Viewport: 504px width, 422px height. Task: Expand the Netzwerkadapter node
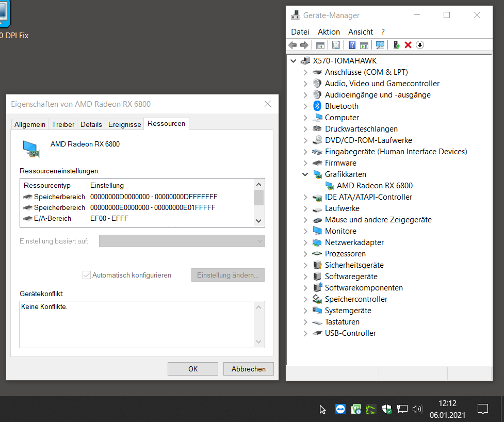[305, 242]
